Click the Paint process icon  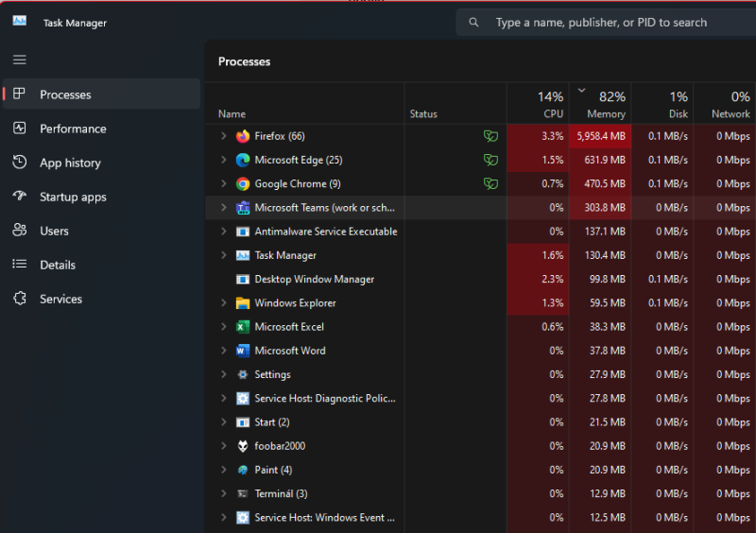(x=243, y=470)
